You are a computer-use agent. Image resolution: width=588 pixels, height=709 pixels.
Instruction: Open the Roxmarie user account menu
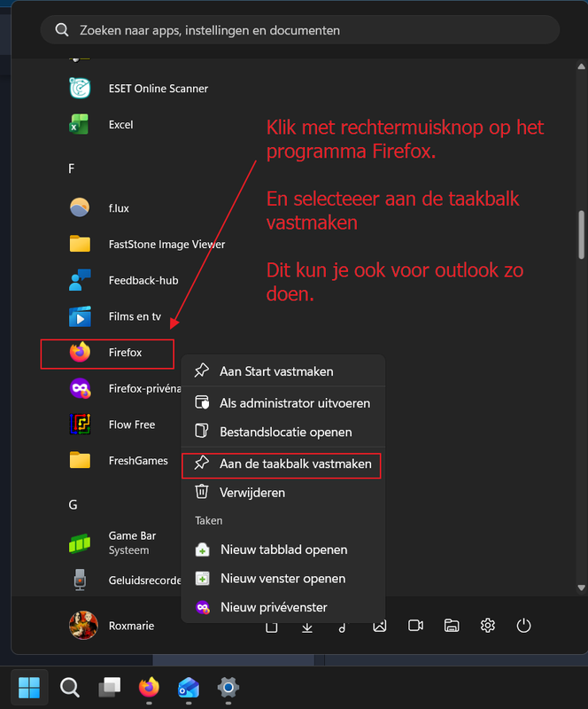112,626
